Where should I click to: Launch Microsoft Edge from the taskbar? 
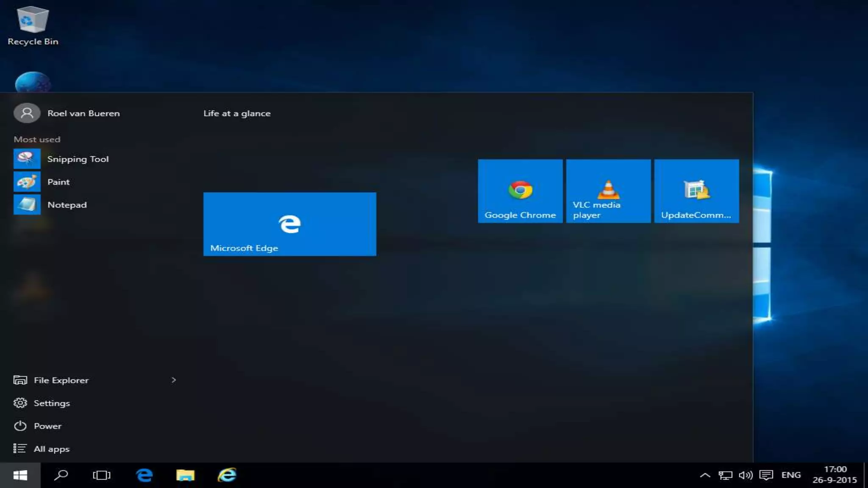145,475
